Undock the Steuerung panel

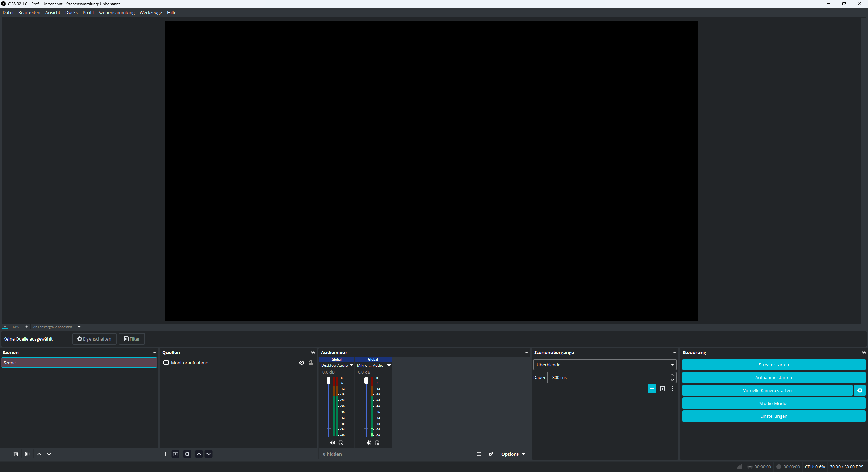tap(864, 352)
